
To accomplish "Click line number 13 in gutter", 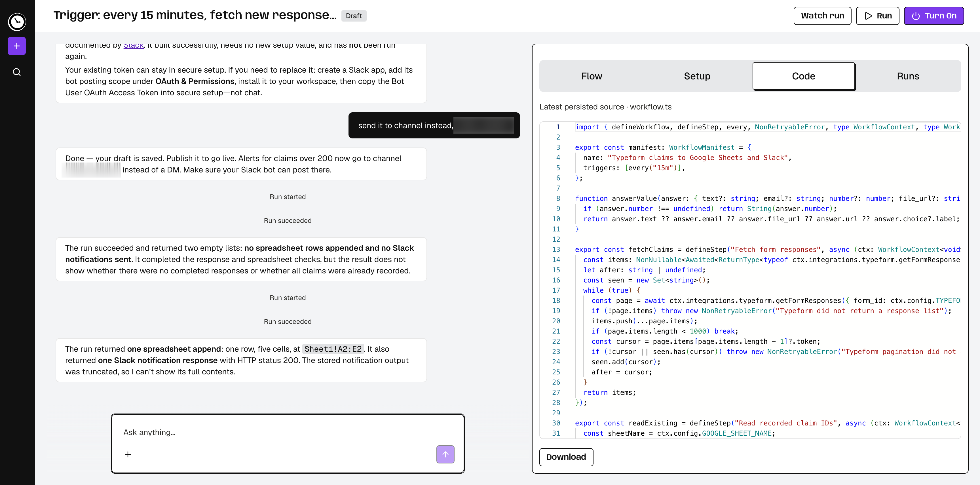I will pos(556,250).
